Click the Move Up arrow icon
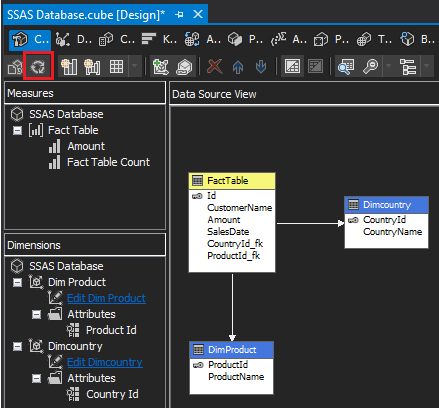 [238, 67]
